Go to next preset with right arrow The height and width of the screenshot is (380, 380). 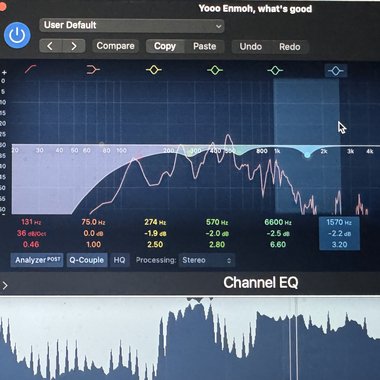tap(74, 46)
